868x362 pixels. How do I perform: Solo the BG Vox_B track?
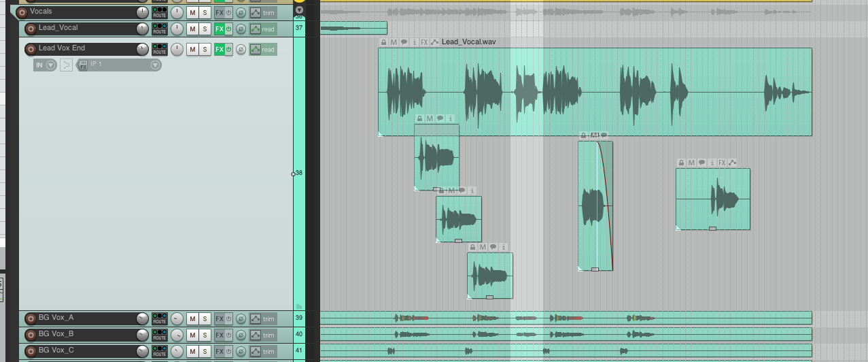[x=205, y=335]
